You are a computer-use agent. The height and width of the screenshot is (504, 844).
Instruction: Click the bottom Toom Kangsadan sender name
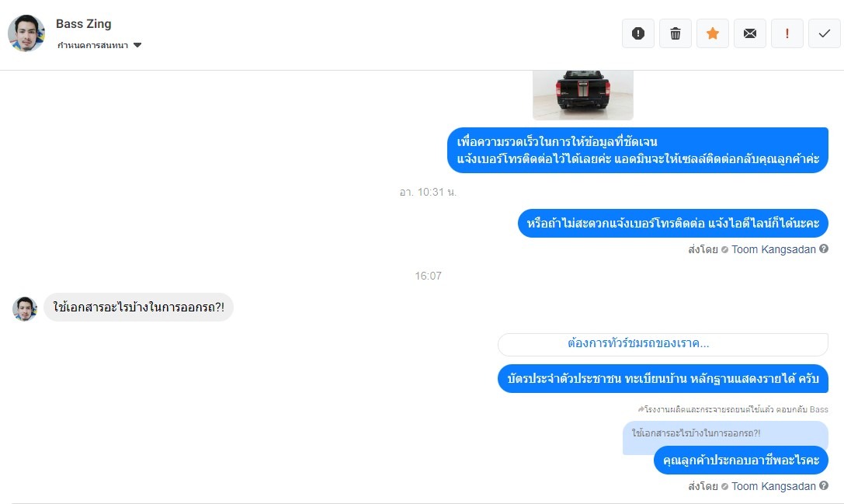tap(773, 486)
